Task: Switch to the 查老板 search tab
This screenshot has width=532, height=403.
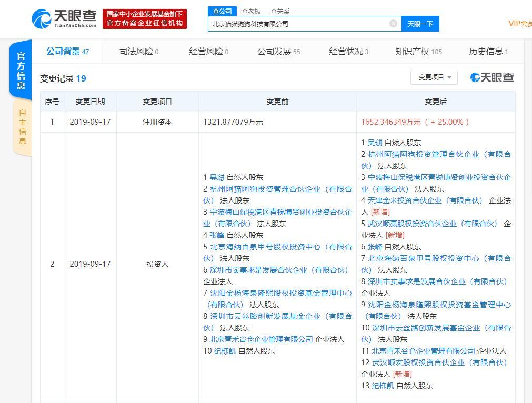Action: click(x=251, y=12)
